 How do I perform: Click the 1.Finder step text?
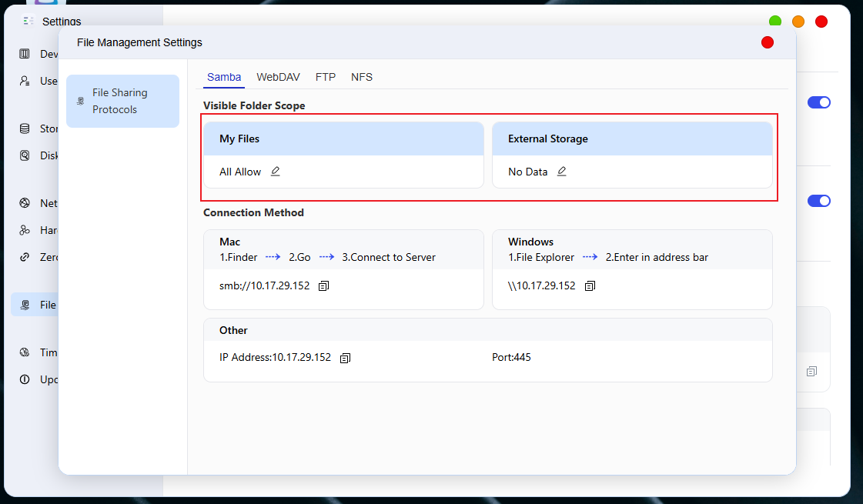[239, 258]
